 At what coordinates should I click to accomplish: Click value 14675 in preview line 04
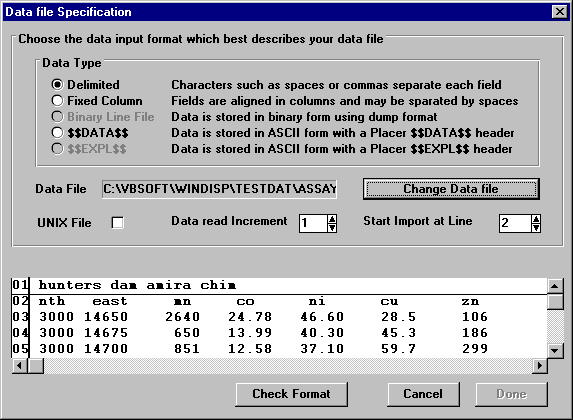[x=106, y=333]
